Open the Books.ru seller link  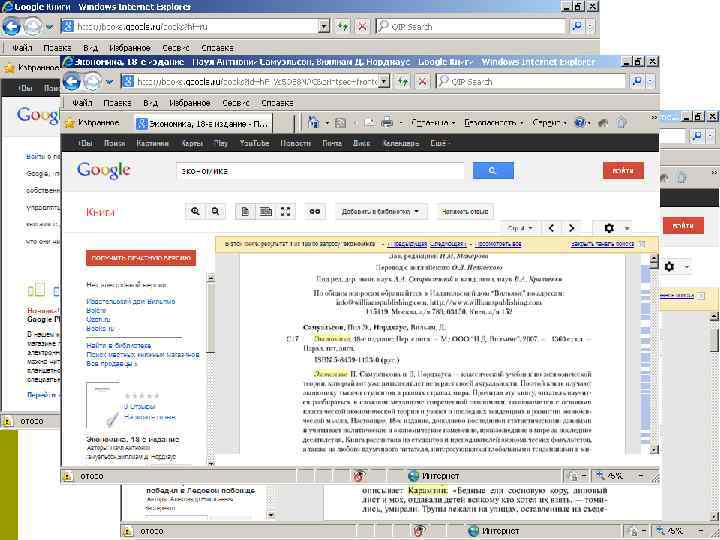tap(100, 328)
